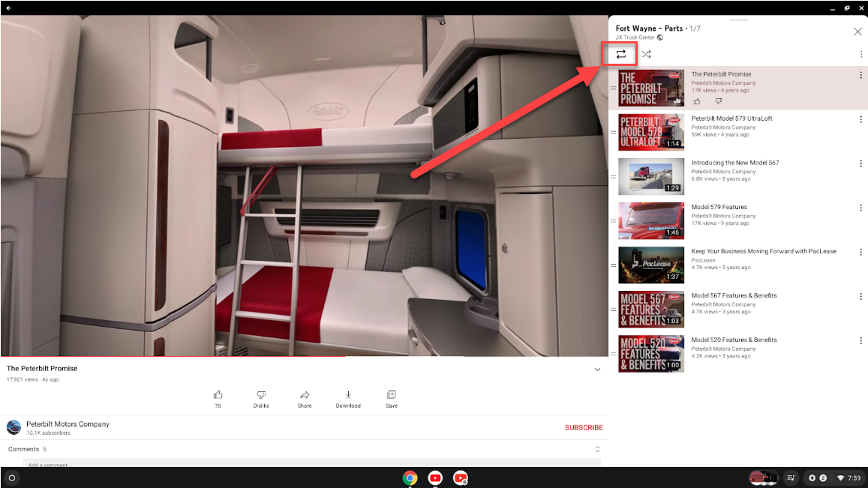This screenshot has height=488, width=868.
Task: Play Model 579 Features thumbnail
Action: [651, 220]
